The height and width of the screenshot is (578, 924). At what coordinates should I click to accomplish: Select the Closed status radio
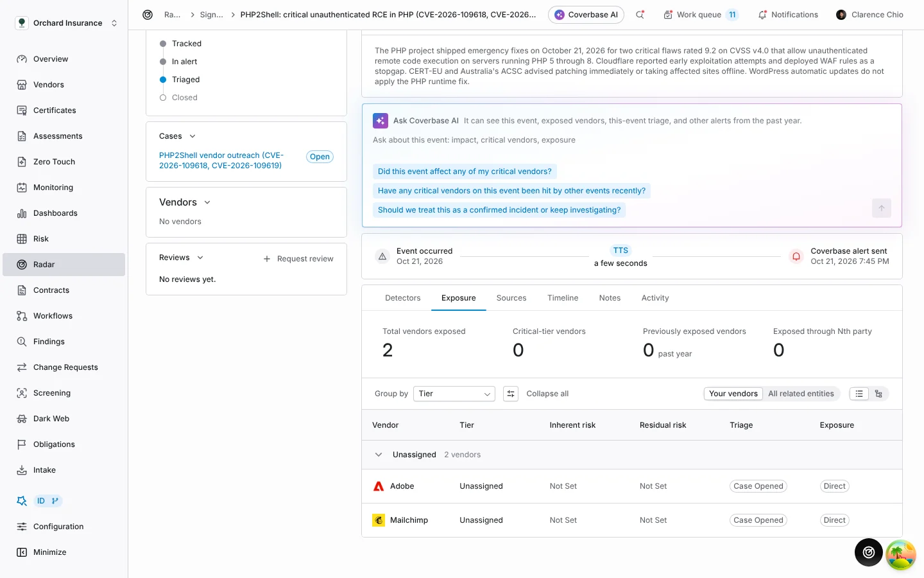(x=163, y=98)
